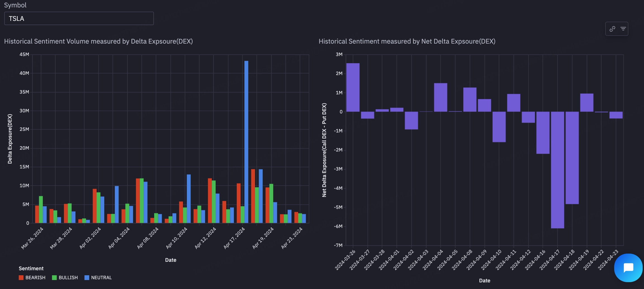
Task: Toggle the NEUTRAL legend label
Action: point(101,278)
